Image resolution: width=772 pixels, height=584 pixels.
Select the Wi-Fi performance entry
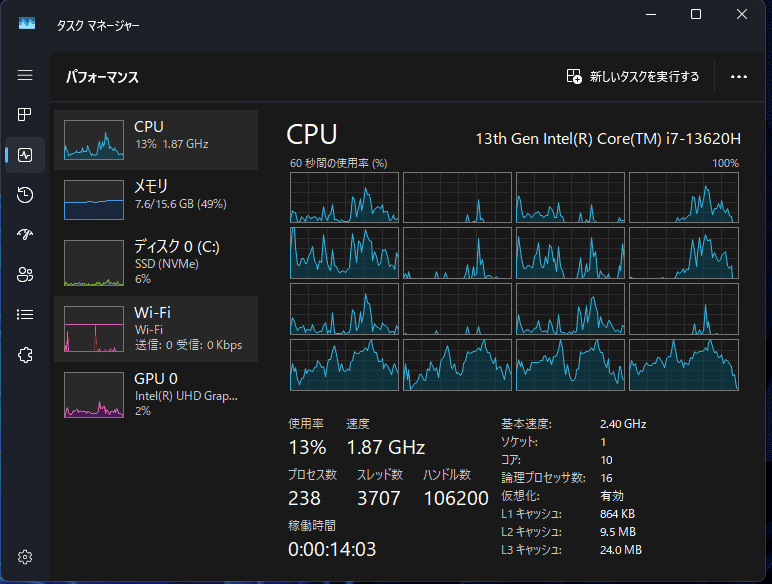pos(156,329)
